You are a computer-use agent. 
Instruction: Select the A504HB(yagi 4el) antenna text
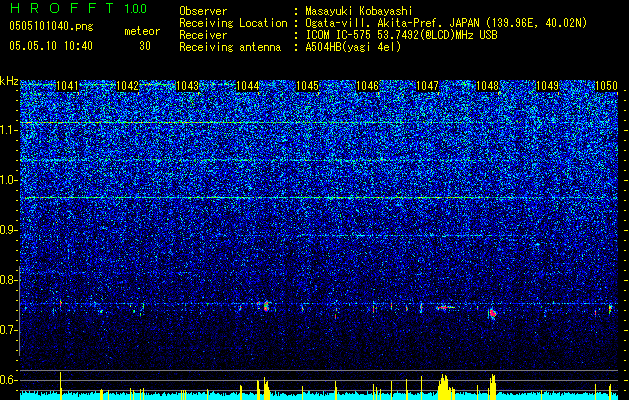(x=353, y=47)
